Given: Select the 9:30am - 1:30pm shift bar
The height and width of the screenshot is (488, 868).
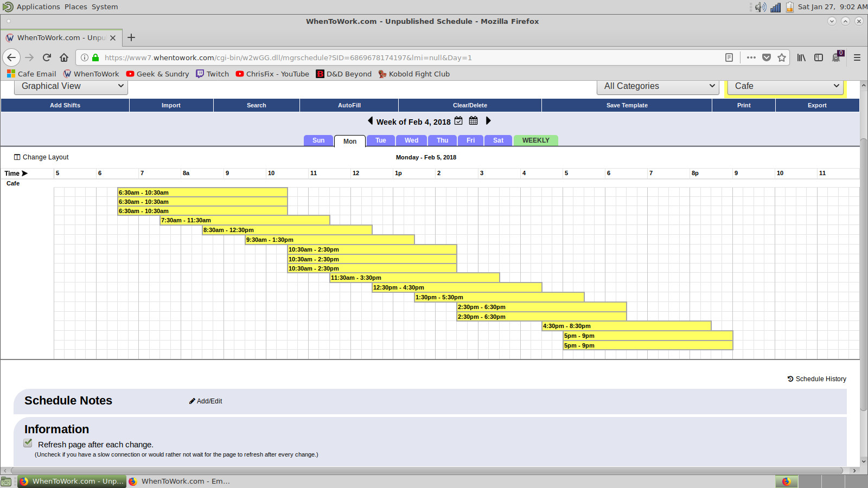Looking at the screenshot, I should click(330, 240).
